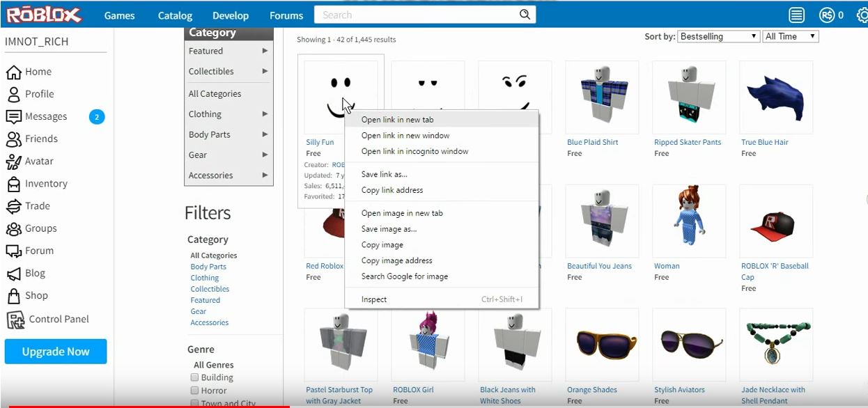Viewport: 868px width, 408px height.
Task: Open the True Blue Hair thumbnail
Action: click(775, 97)
